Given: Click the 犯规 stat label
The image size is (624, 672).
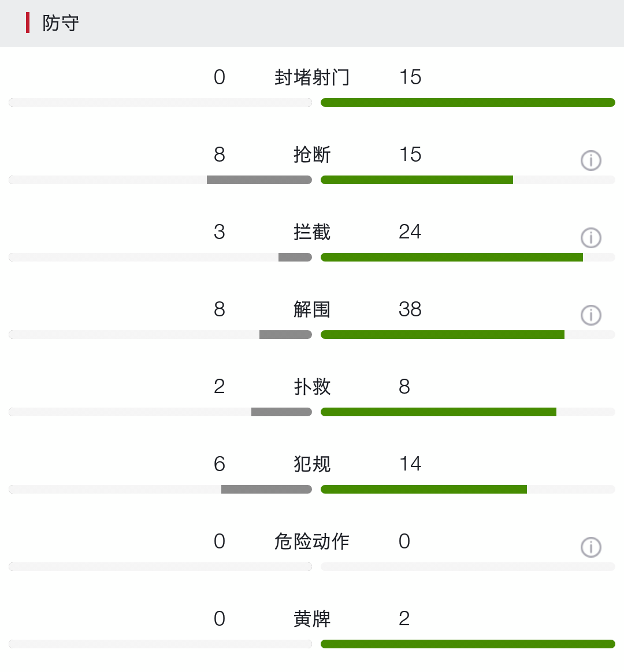Looking at the screenshot, I should 312,464.
